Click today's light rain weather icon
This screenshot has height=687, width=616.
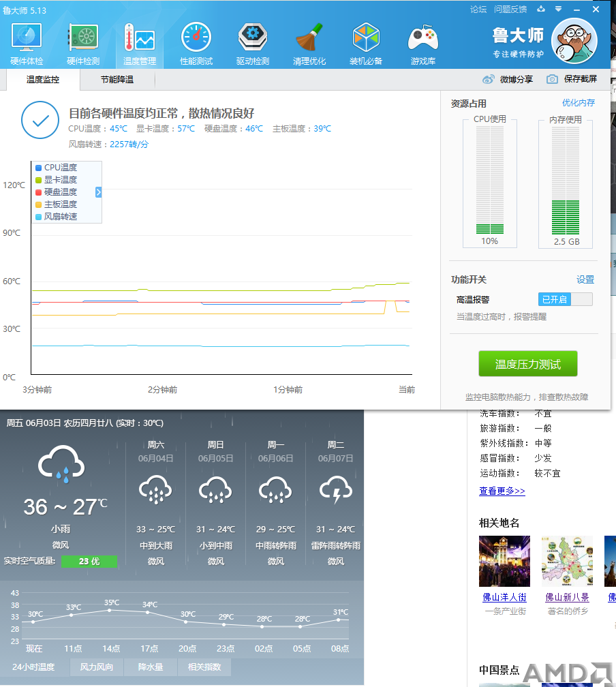coord(61,464)
